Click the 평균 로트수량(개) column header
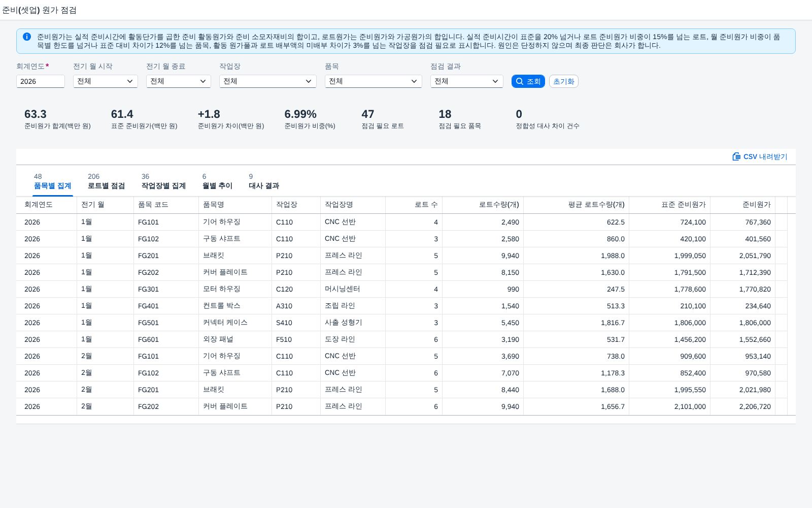812x508 pixels. tap(577, 205)
